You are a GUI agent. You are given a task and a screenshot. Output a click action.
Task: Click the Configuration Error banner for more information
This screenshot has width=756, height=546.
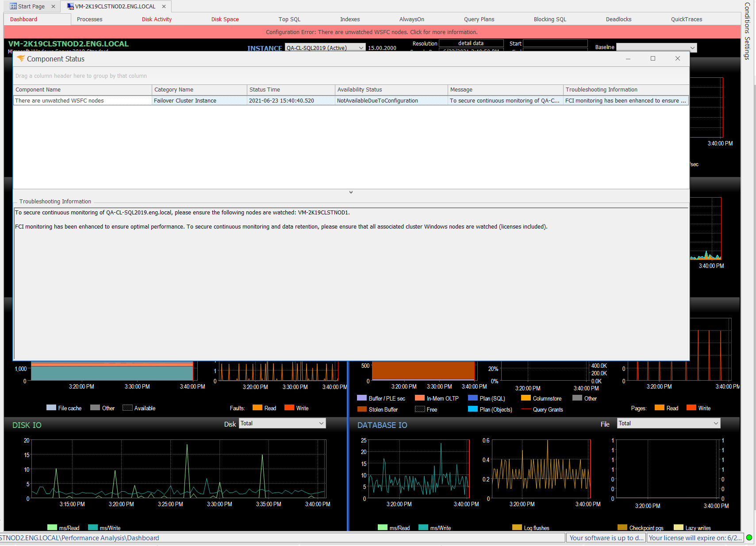pos(371,32)
